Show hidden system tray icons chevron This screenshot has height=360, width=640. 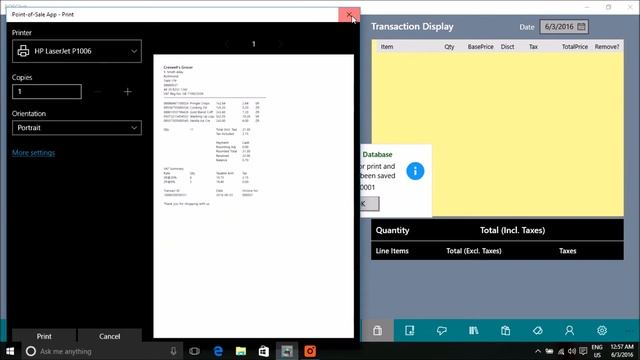(538, 351)
